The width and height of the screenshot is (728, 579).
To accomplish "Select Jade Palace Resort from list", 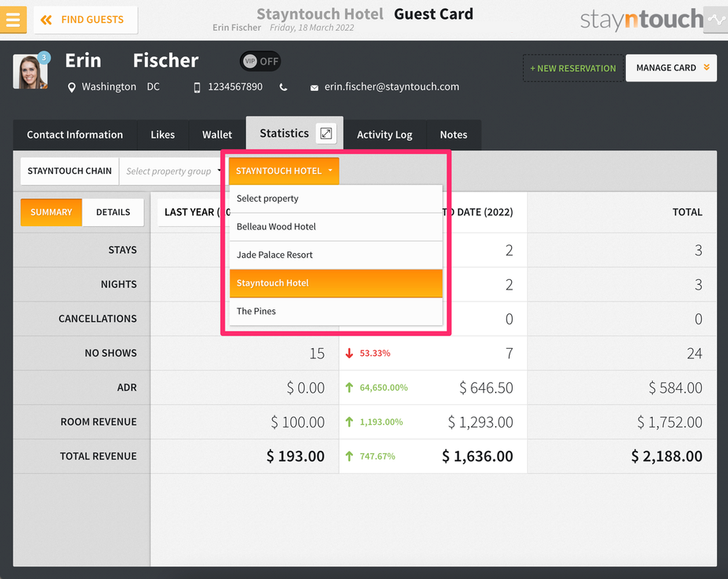I will click(x=336, y=255).
